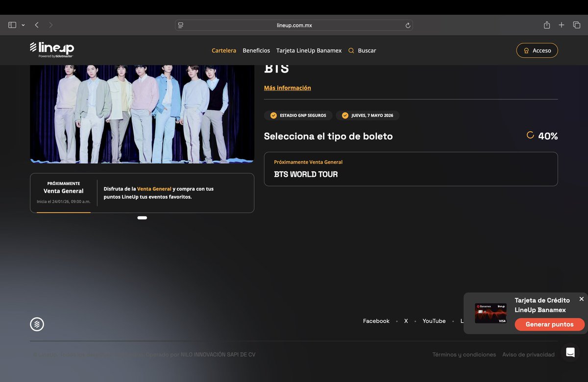Reload the page with the refresh icon
The width and height of the screenshot is (588, 382).
(x=407, y=25)
